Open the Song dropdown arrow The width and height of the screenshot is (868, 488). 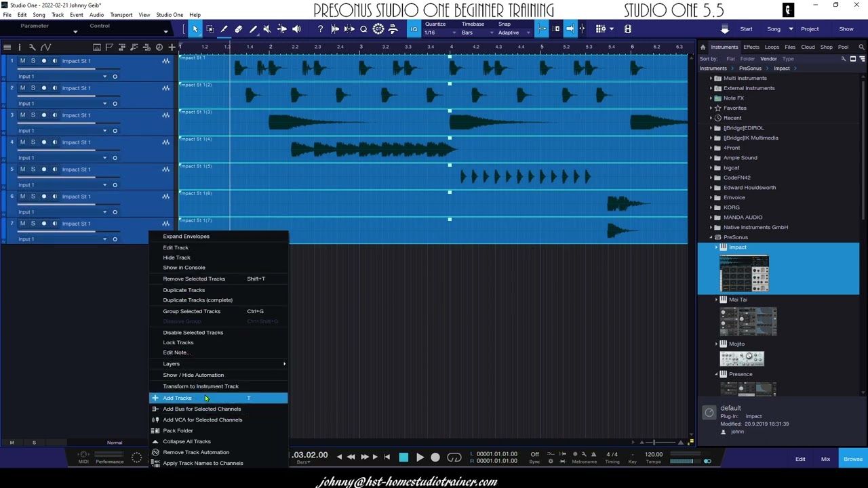[x=791, y=29]
